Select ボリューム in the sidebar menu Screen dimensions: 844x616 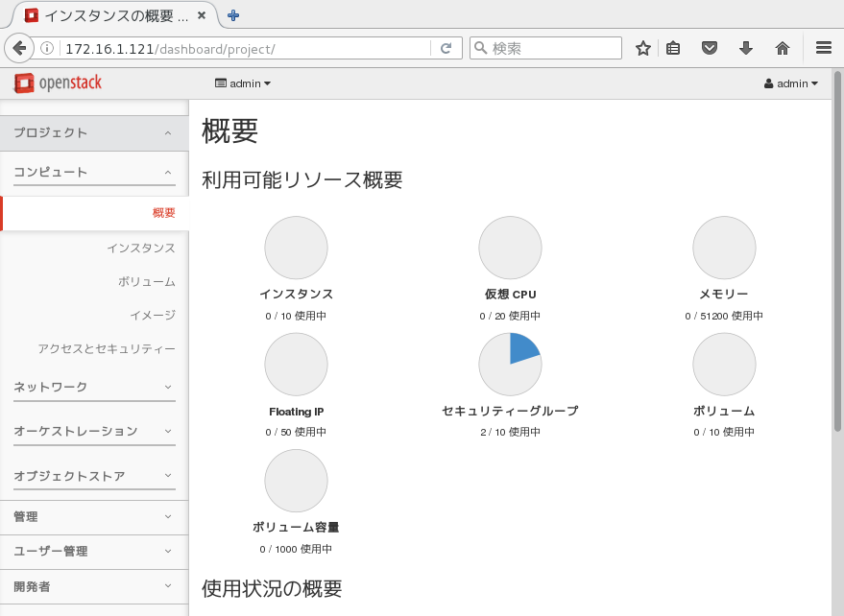click(x=146, y=281)
